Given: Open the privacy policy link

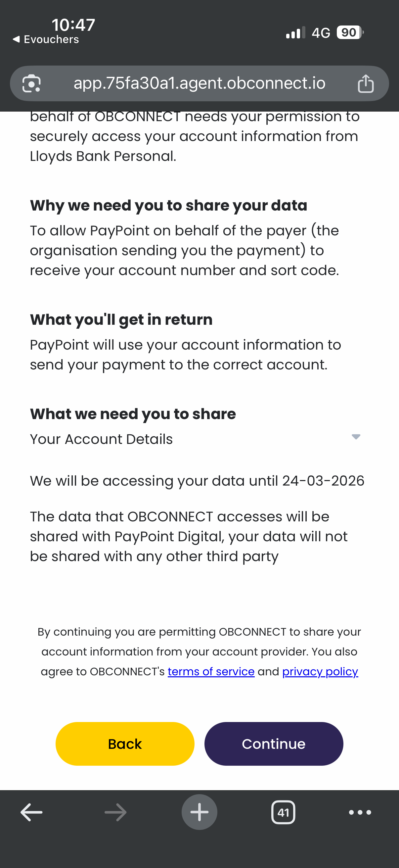Looking at the screenshot, I should click(320, 672).
